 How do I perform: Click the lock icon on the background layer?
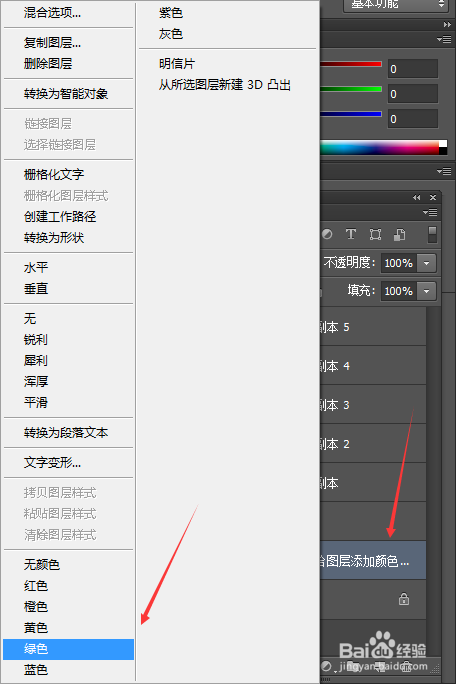(x=404, y=599)
